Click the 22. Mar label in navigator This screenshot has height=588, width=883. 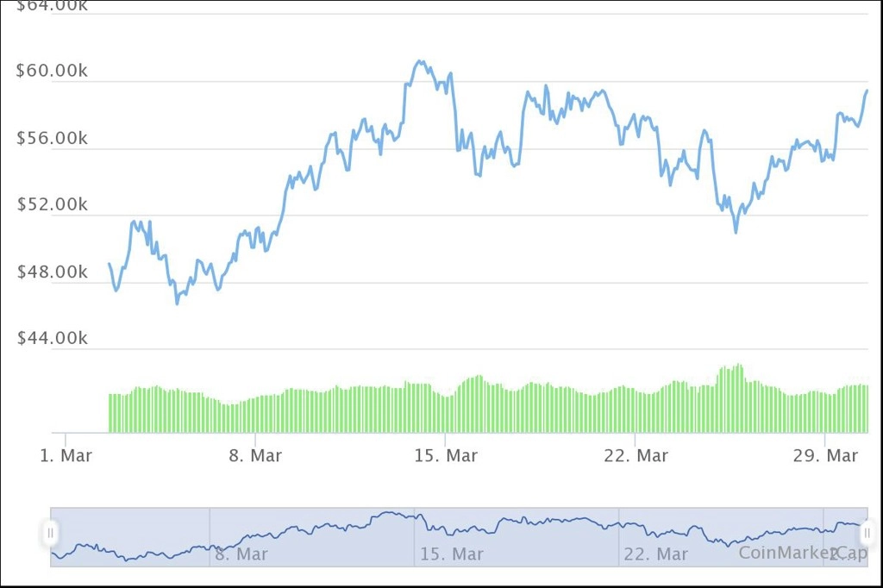pos(656,554)
